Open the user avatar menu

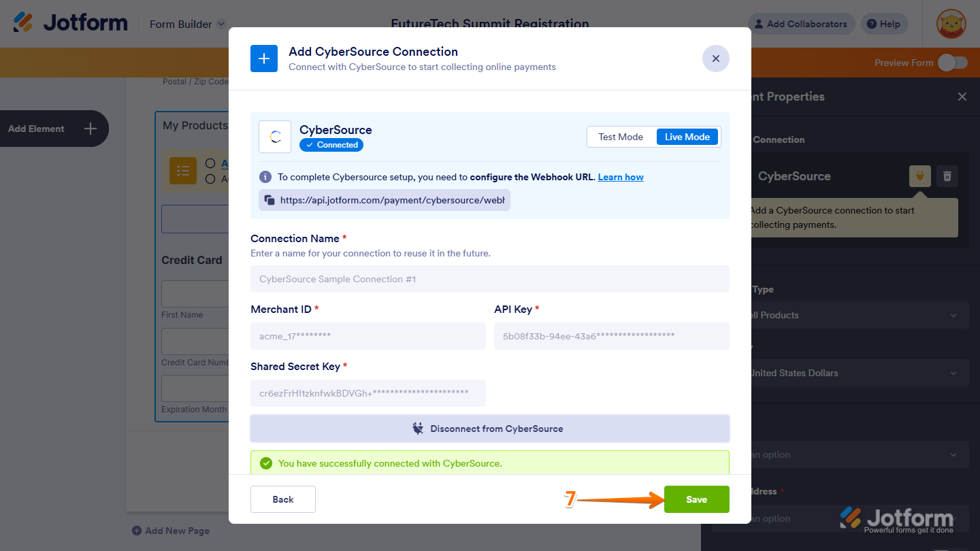click(x=951, y=24)
